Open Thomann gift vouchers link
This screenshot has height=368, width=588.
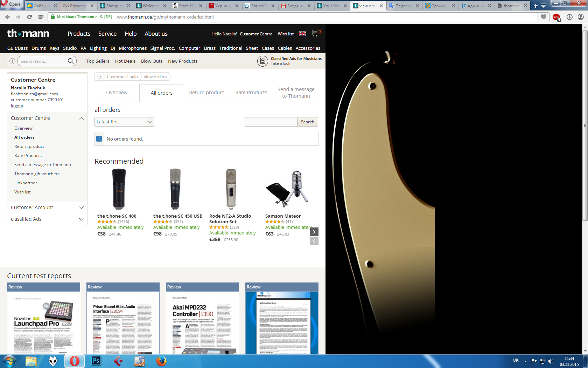pyautogui.click(x=37, y=174)
